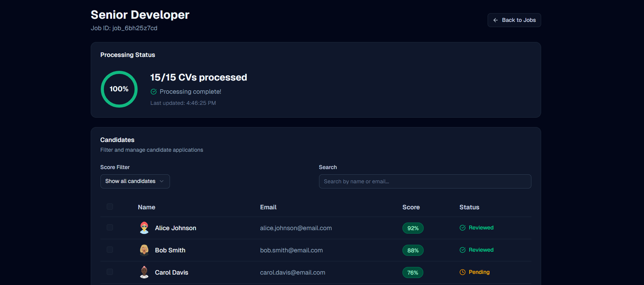Click Bob Smith's avatar icon
Screen dimensions: 644x285
click(x=144, y=250)
